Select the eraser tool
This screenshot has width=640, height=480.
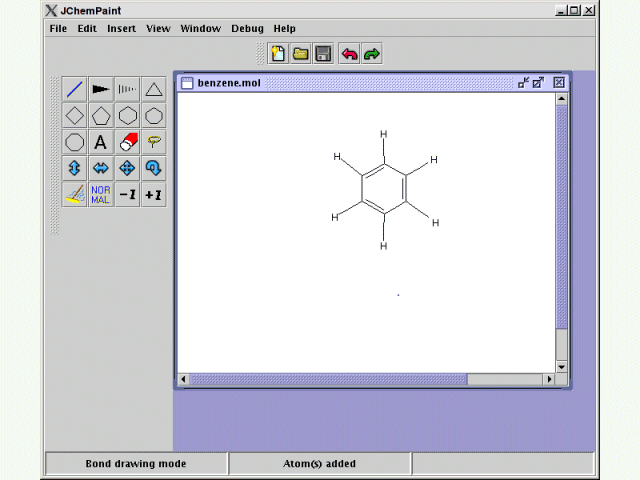click(x=127, y=142)
